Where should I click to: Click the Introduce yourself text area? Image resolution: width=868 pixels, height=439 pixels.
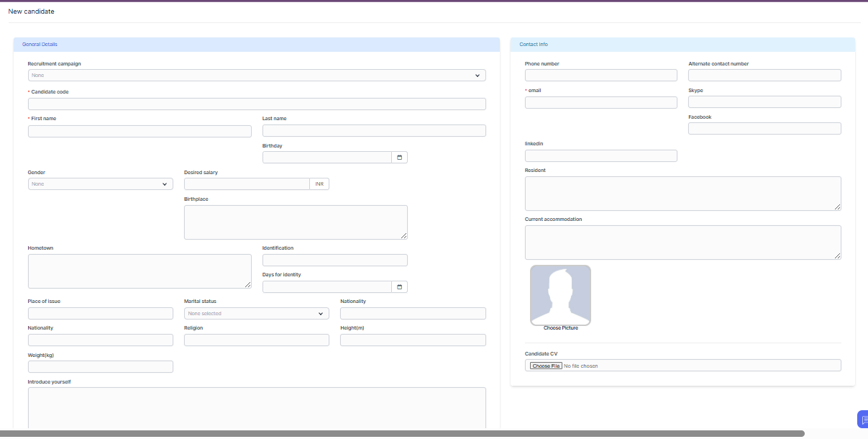pos(257,408)
